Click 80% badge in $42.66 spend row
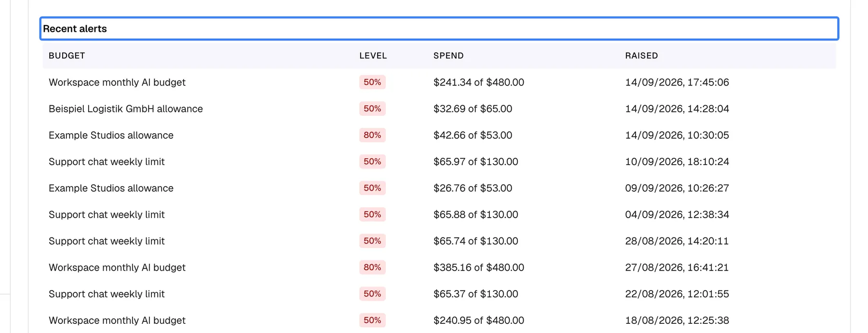Viewport: 868px width, 333px height. coord(372,135)
